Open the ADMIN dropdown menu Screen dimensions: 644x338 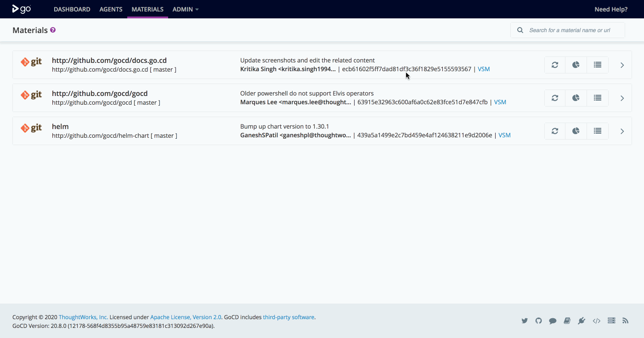(185, 9)
